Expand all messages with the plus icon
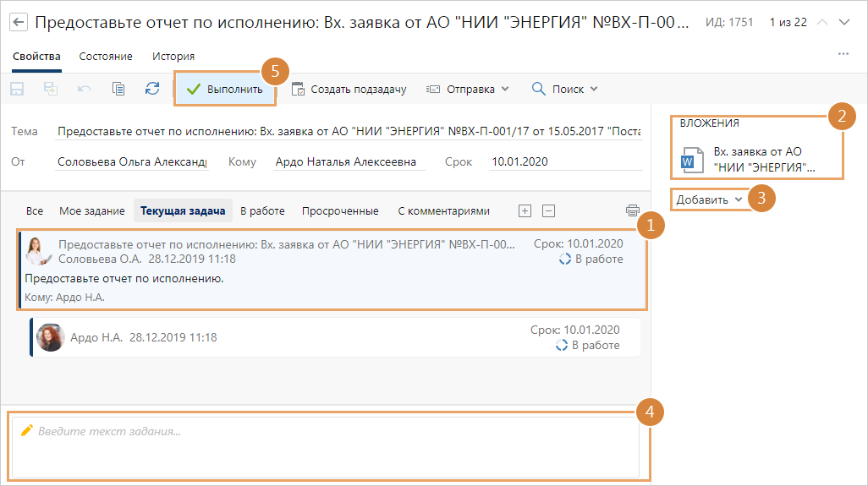The image size is (868, 486). pos(525,210)
